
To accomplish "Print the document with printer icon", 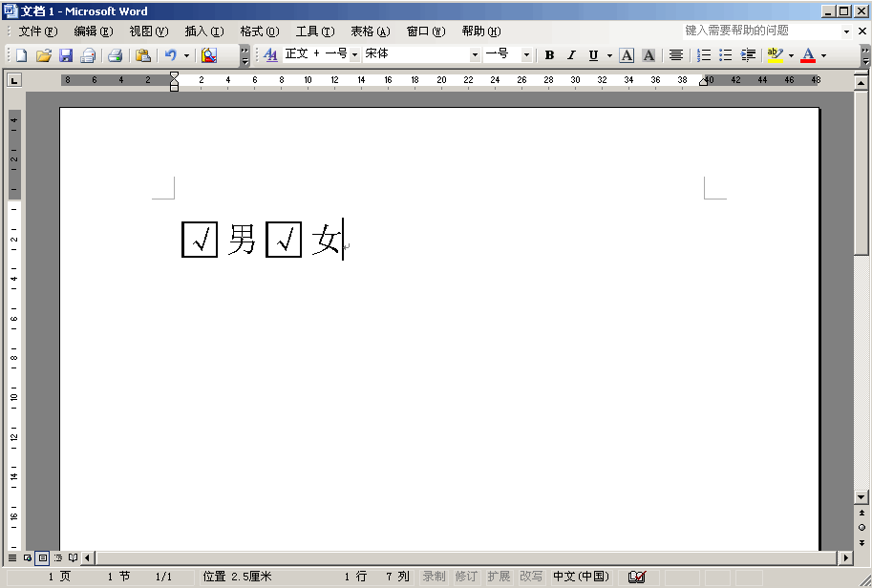I will click(x=116, y=55).
